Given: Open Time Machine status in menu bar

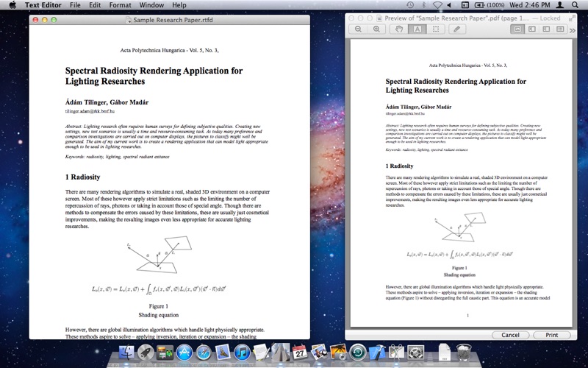Looking at the screenshot, I should click(410, 5).
